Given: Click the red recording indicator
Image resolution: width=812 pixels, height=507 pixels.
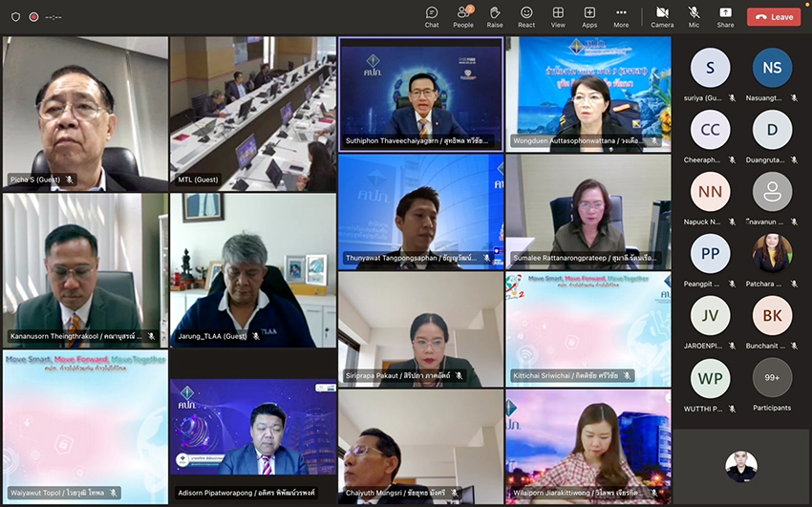Looking at the screenshot, I should pos(33,16).
